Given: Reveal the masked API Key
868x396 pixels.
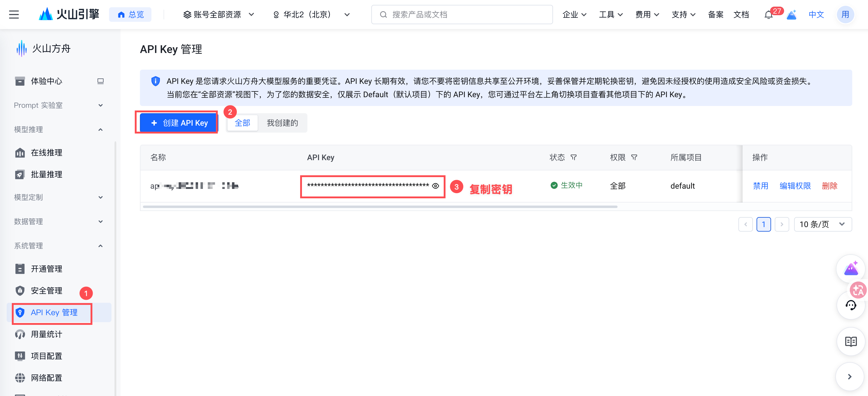Looking at the screenshot, I should [x=435, y=186].
